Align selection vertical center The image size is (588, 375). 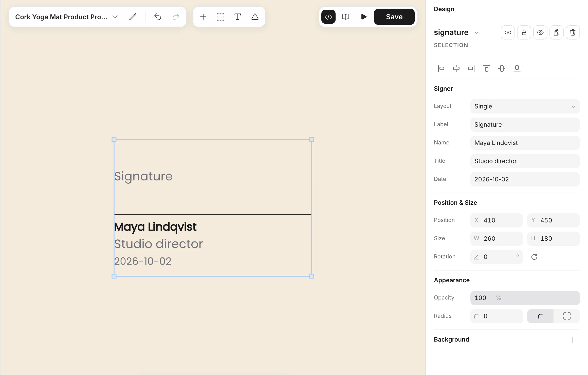(502, 68)
